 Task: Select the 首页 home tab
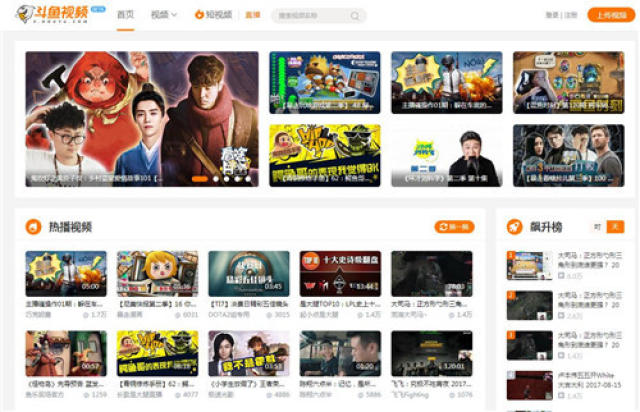click(125, 15)
